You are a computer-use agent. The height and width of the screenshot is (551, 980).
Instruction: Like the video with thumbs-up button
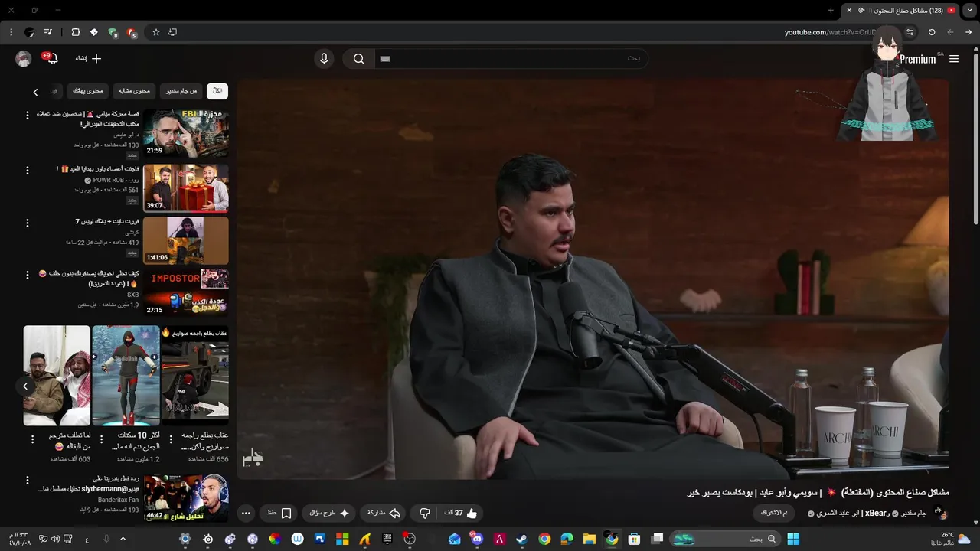(462, 513)
